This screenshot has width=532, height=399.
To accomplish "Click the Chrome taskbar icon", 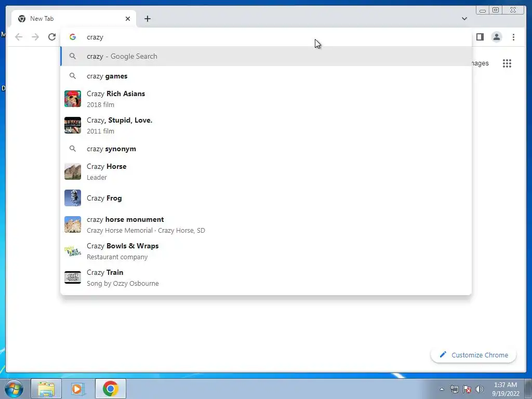I will click(x=111, y=389).
